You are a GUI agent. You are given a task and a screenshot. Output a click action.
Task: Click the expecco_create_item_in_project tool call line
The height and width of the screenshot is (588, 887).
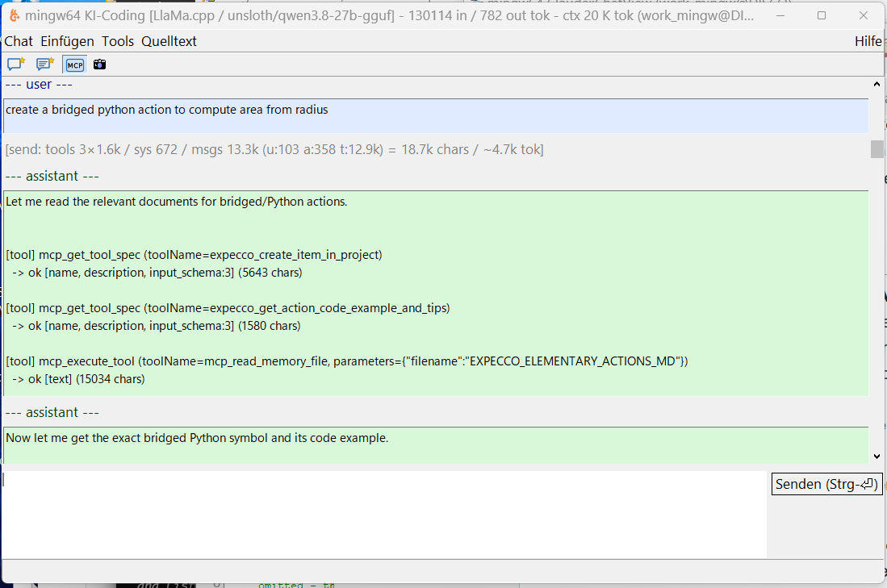(x=194, y=255)
